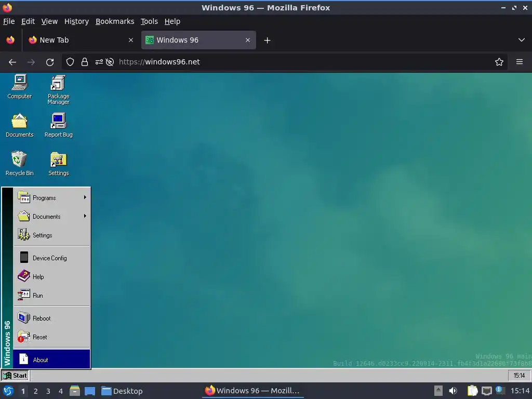This screenshot has height=399, width=532.
Task: Open the network monitor tray icon
Action: 486,391
